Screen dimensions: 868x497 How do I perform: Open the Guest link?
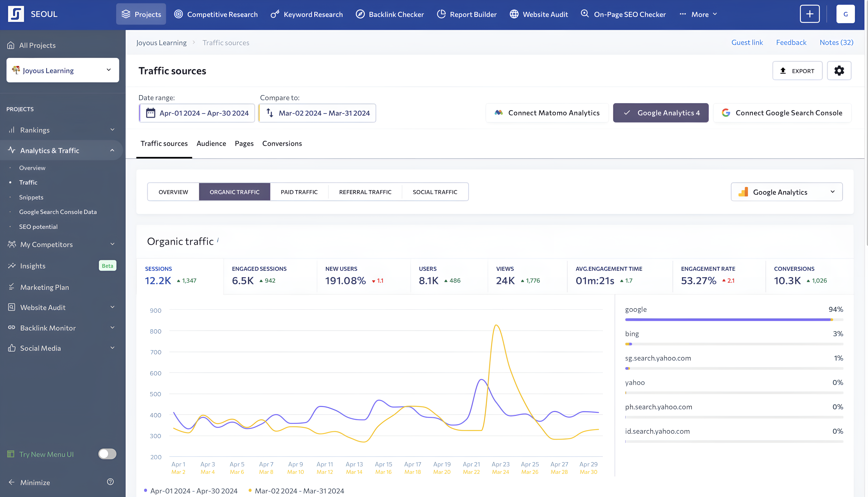click(747, 42)
